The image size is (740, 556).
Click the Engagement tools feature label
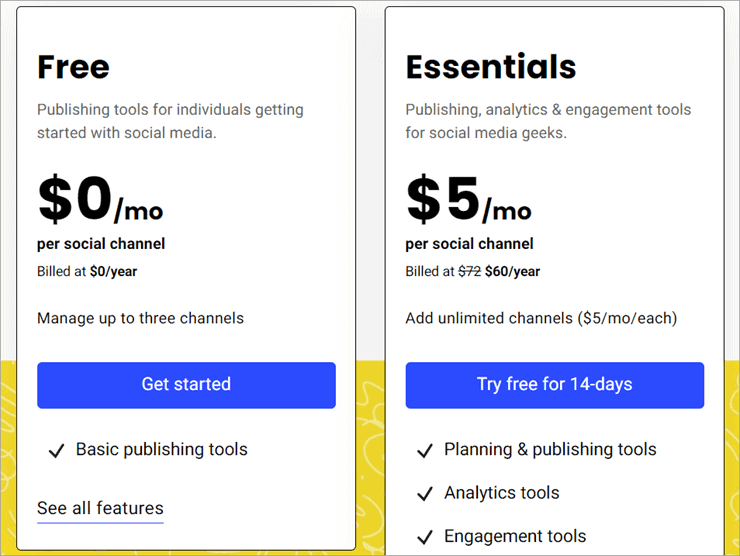point(515,536)
